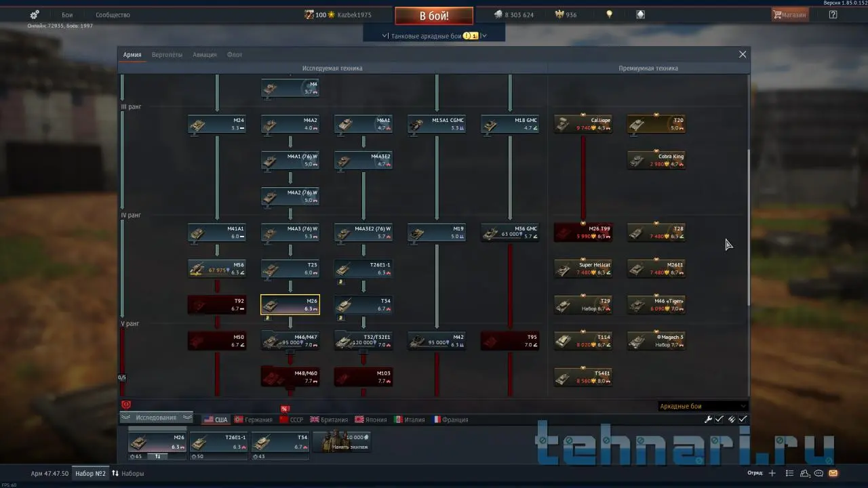
Task: Click the red emblem icon below the rank bar
Action: (x=125, y=405)
